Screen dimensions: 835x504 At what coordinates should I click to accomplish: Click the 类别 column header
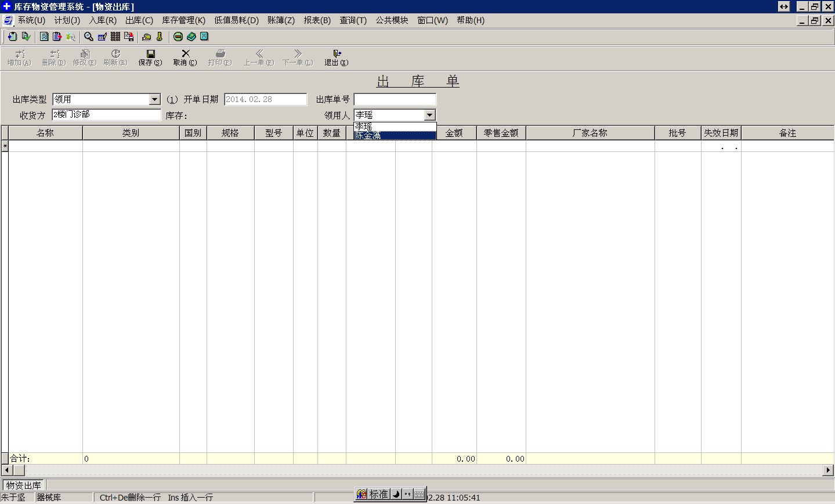(131, 133)
